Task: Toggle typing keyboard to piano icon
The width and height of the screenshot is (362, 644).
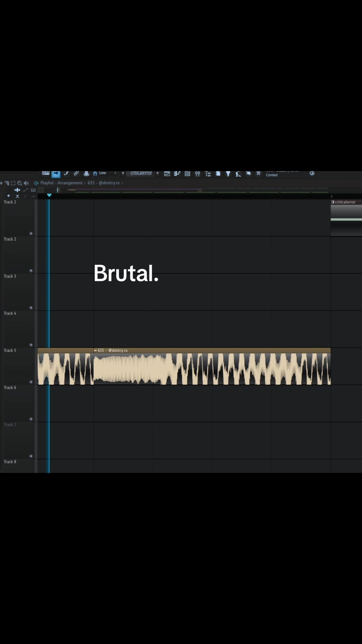Action: 46,173
